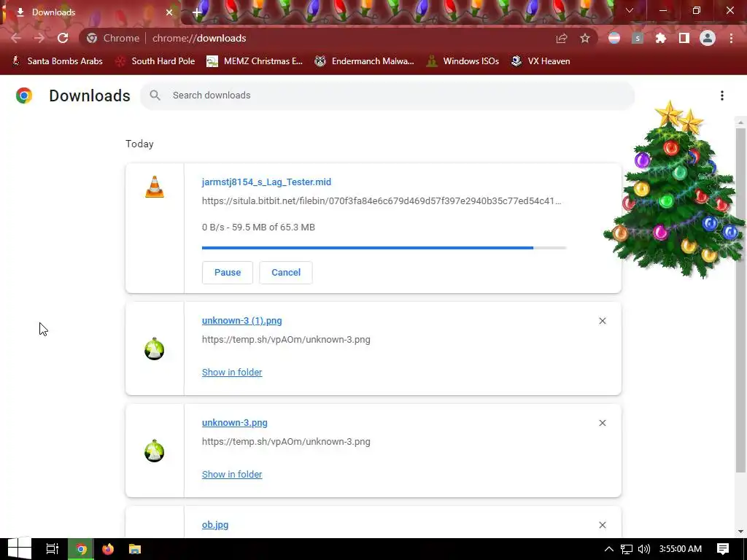This screenshot has width=747, height=560.
Task: Click the Chrome taskbar icon
Action: (81, 549)
